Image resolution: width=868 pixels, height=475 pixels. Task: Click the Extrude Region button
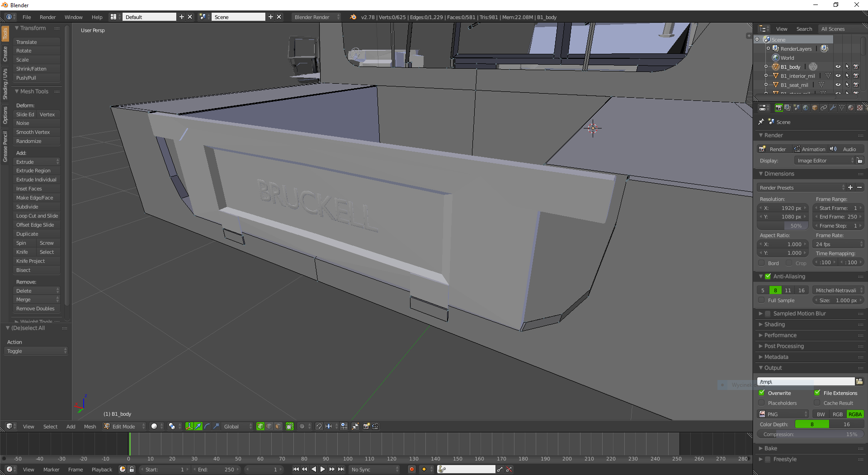click(x=37, y=171)
